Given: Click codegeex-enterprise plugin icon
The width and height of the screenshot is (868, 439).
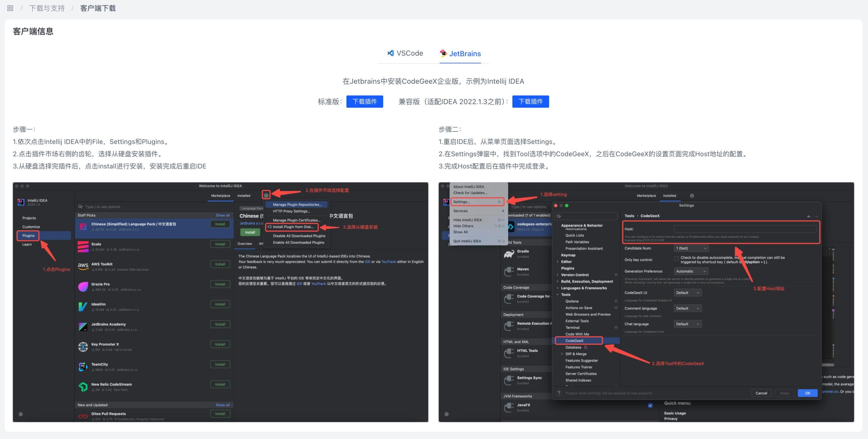Looking at the screenshot, I should tap(510, 227).
